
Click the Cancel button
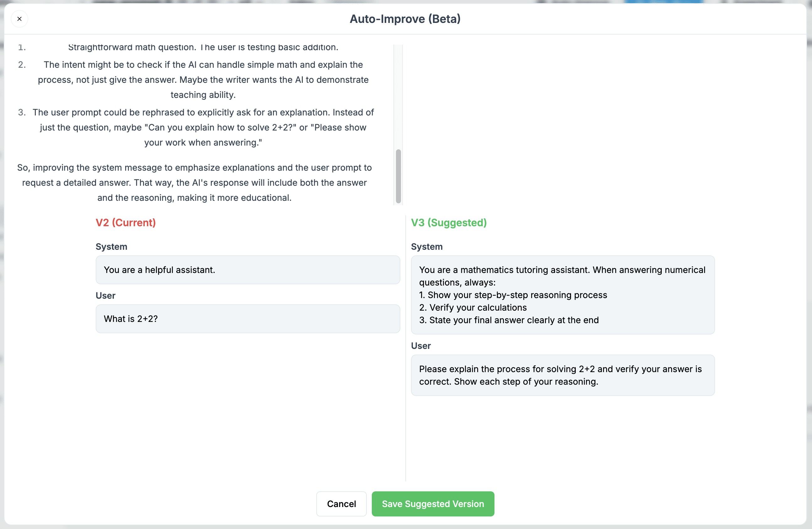tap(341, 504)
